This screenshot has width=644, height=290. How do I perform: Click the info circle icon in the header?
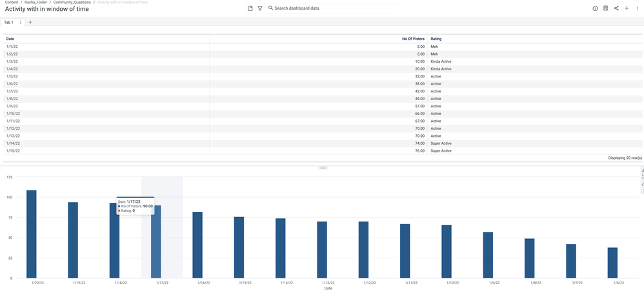click(595, 8)
